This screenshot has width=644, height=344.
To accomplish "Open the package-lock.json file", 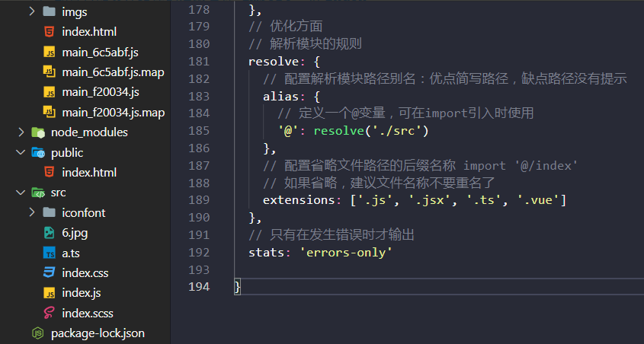I will [x=98, y=333].
